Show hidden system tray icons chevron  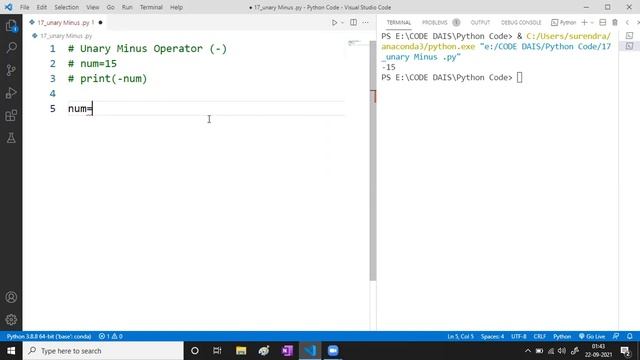pyautogui.click(x=528, y=351)
